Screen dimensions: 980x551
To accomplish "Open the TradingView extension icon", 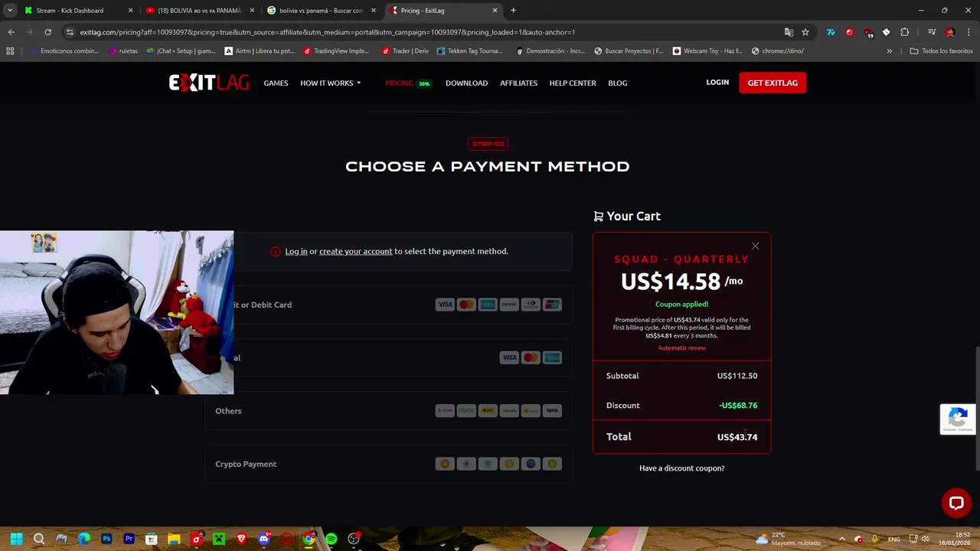I will (x=831, y=32).
